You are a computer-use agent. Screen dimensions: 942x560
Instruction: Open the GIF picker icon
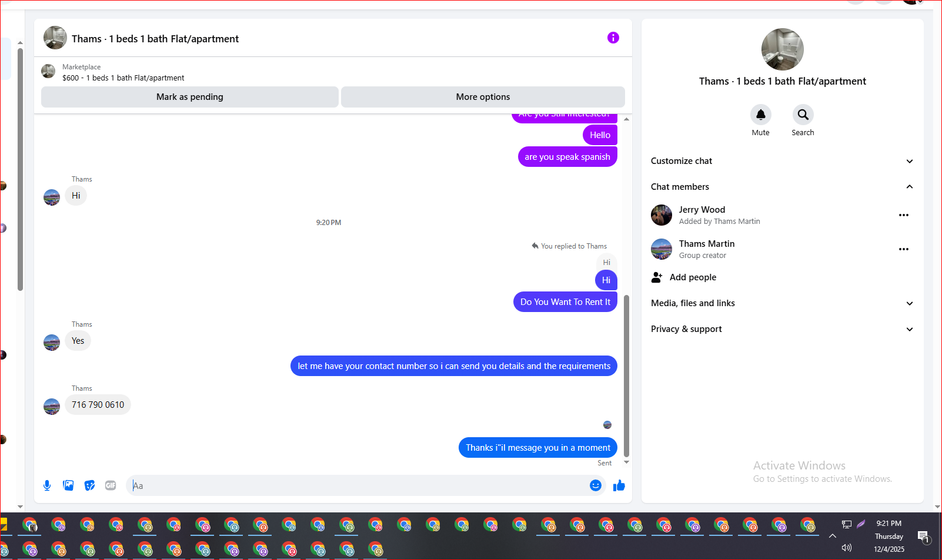pyautogui.click(x=111, y=485)
